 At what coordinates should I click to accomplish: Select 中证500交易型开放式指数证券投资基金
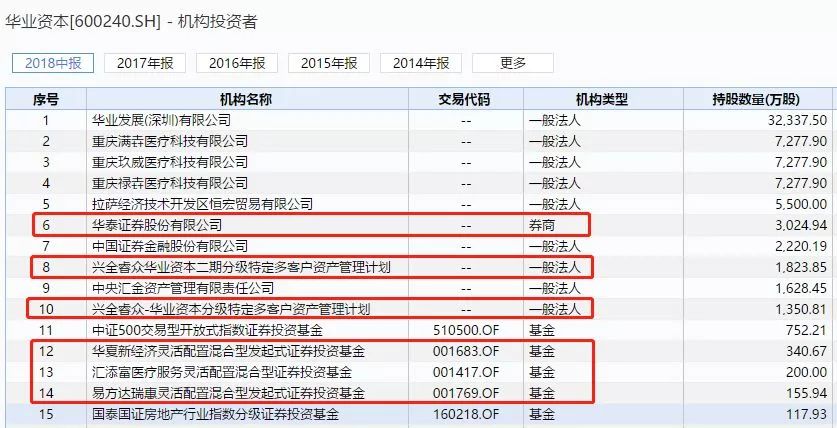[x=207, y=330]
